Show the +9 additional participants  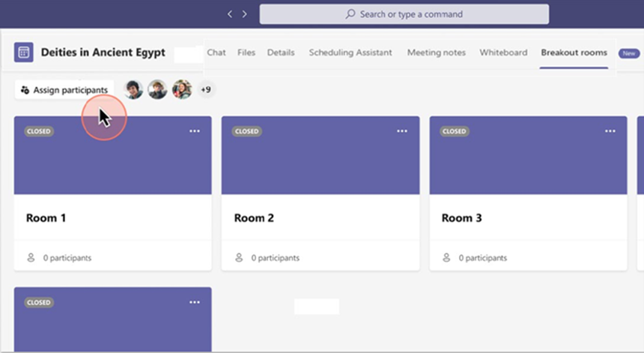tap(206, 89)
